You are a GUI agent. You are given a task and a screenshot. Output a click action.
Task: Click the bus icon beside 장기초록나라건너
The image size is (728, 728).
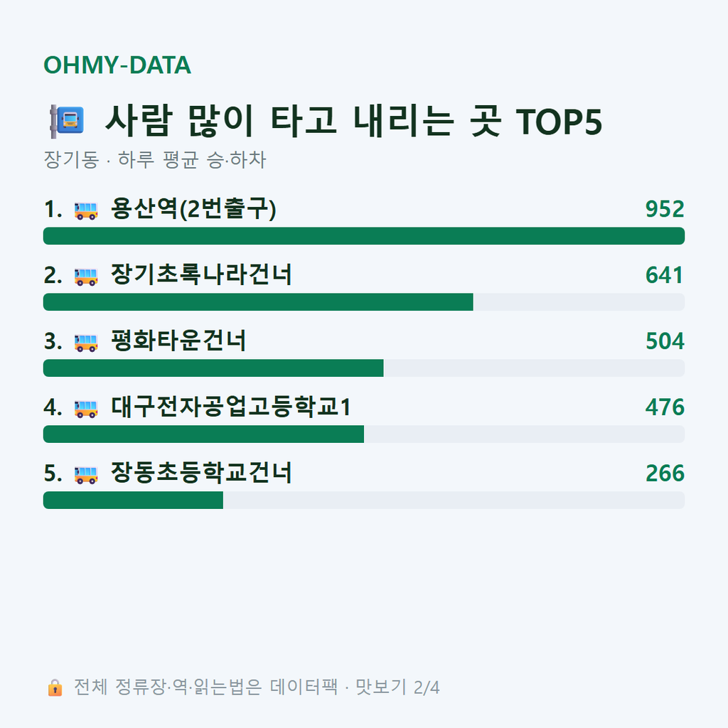coord(86,277)
